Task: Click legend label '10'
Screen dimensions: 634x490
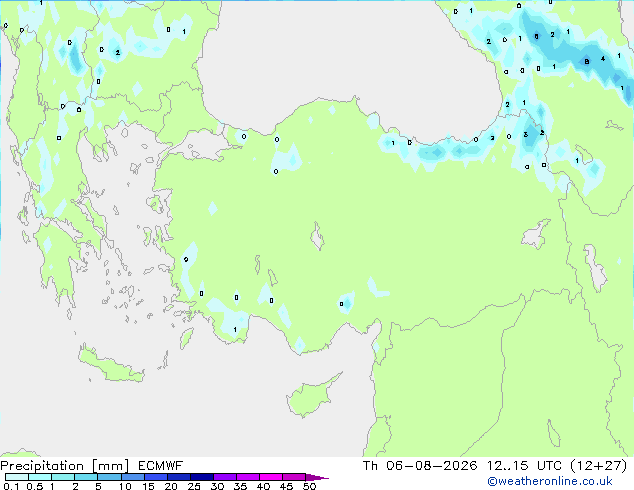Action: click(125, 486)
